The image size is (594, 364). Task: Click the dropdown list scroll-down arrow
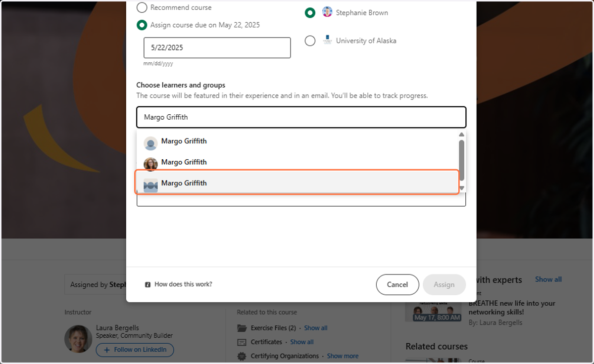coord(461,188)
